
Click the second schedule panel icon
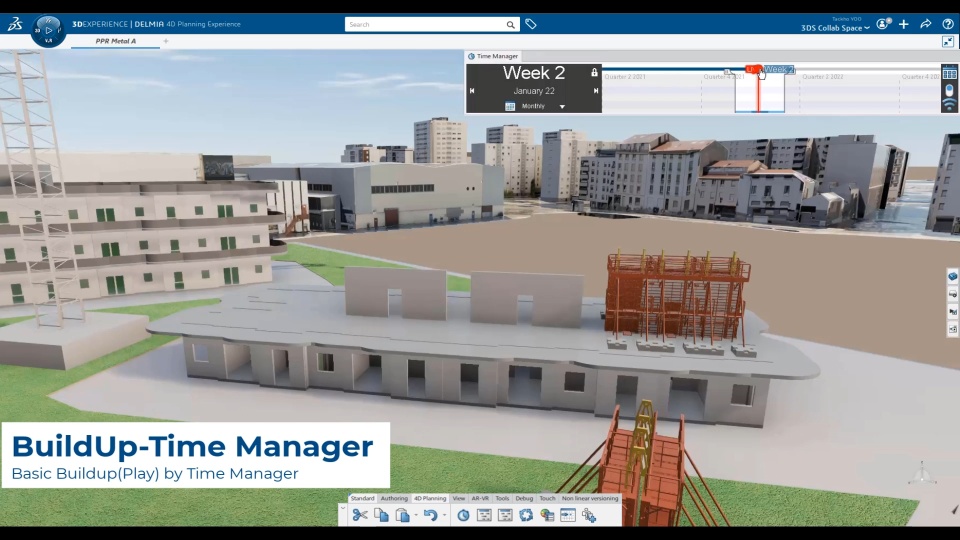click(x=505, y=516)
